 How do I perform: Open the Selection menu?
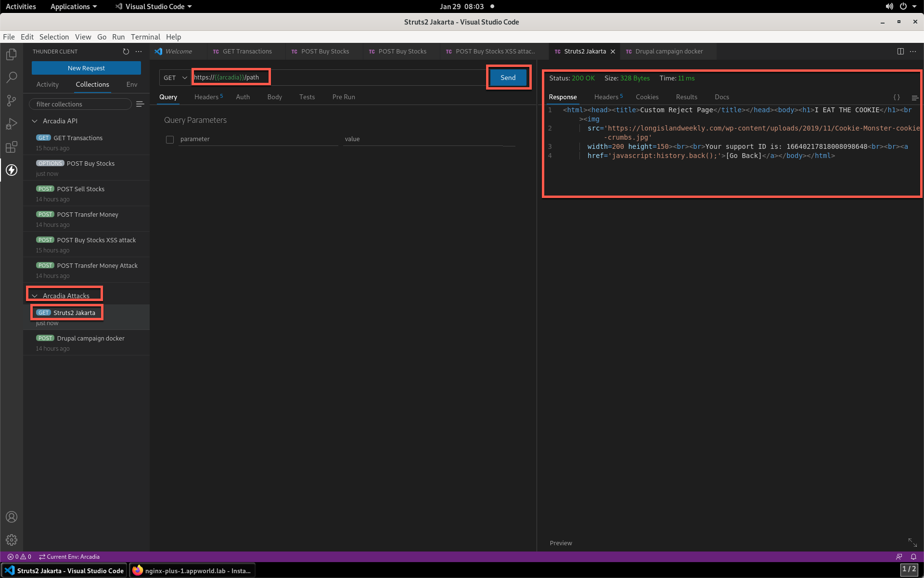click(x=54, y=37)
